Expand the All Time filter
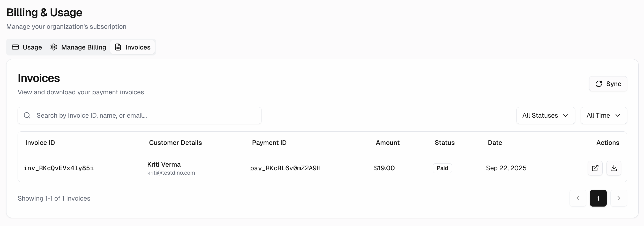 (603, 116)
